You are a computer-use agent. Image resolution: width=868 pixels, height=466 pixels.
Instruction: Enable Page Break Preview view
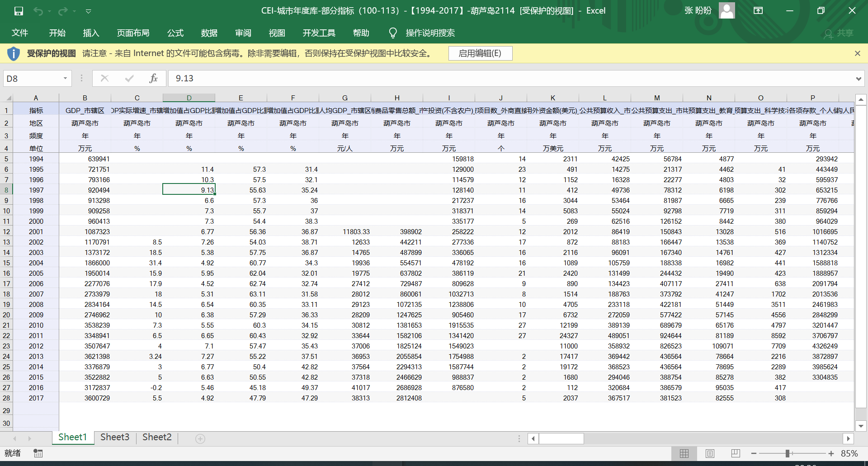736,453
